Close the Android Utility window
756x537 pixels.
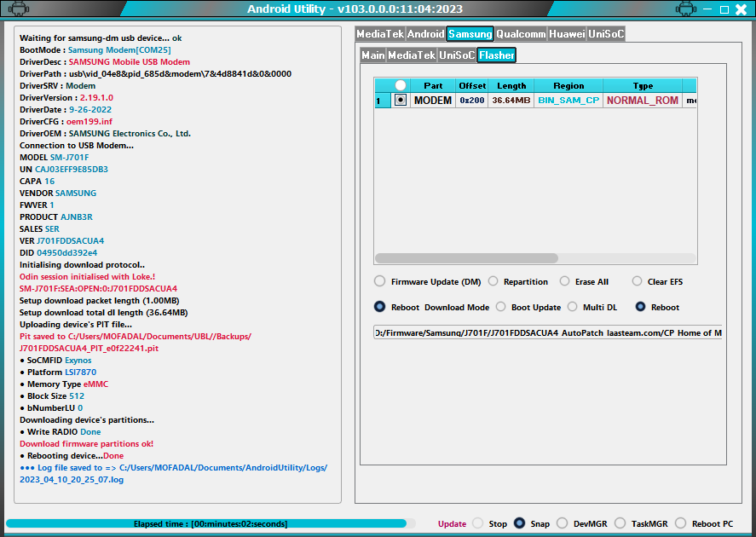tap(741, 9)
